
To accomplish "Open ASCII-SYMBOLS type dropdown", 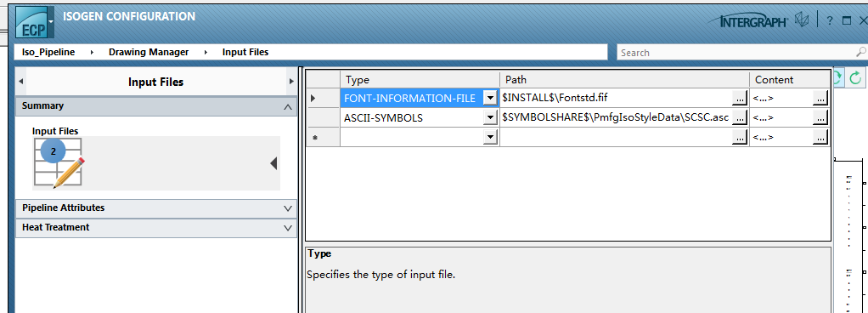I will pyautogui.click(x=490, y=117).
